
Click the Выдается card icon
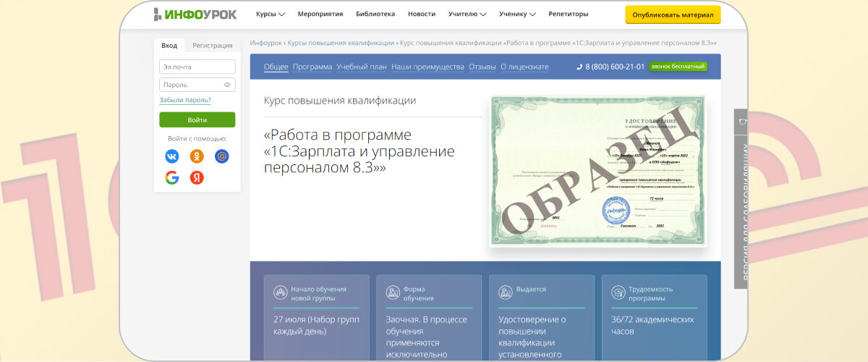click(506, 292)
